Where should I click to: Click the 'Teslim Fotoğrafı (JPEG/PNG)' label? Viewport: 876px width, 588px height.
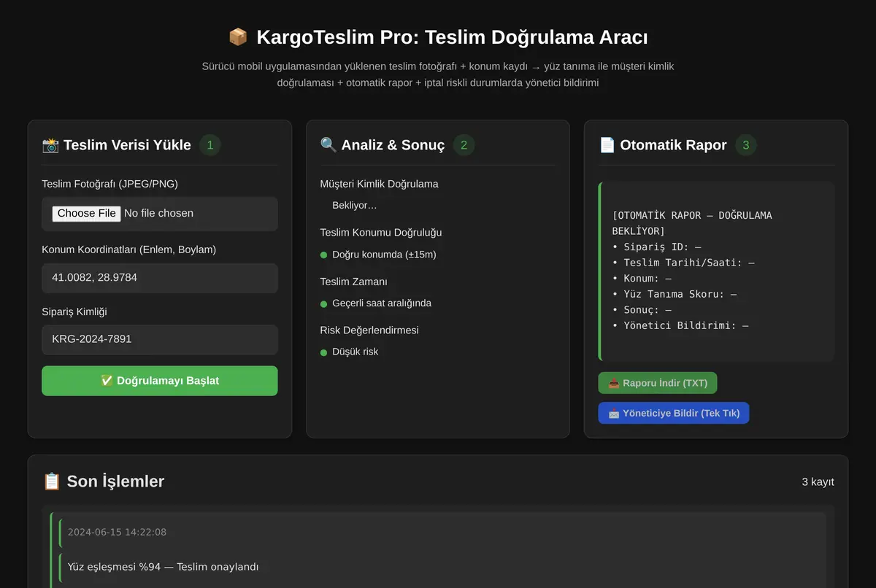(109, 184)
